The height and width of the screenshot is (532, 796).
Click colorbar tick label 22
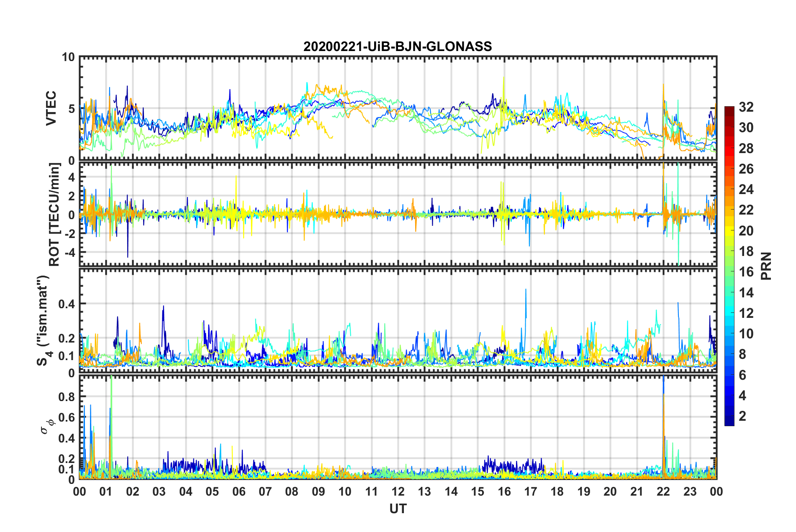(746, 210)
